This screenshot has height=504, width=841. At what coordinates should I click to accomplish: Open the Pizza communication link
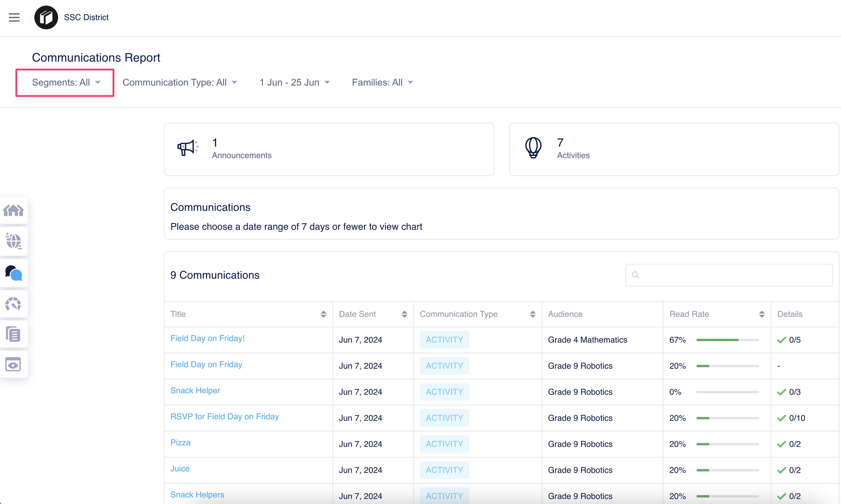(x=180, y=442)
